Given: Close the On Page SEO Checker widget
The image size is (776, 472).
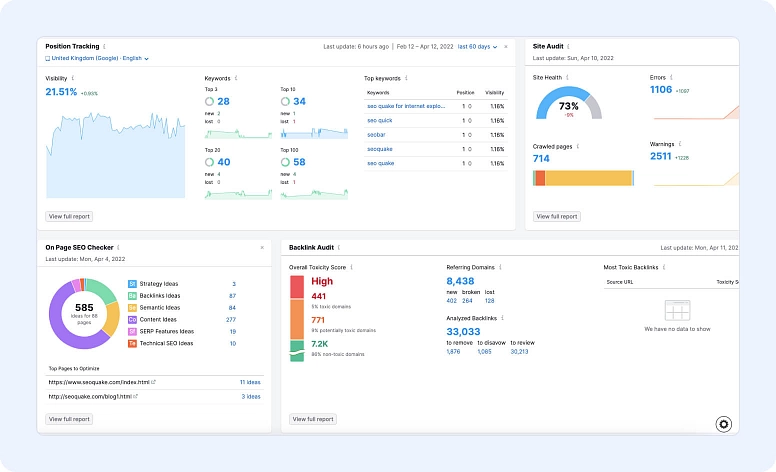Looking at the screenshot, I should [262, 247].
